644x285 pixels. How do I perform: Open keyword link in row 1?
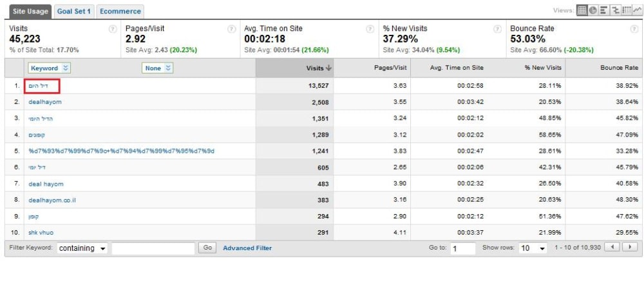[38, 86]
